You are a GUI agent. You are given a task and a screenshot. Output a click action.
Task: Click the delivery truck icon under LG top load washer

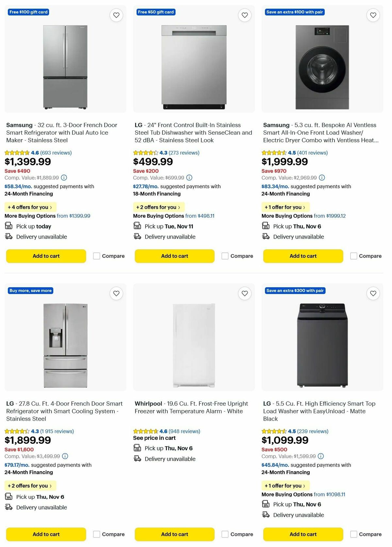pyautogui.click(x=266, y=514)
